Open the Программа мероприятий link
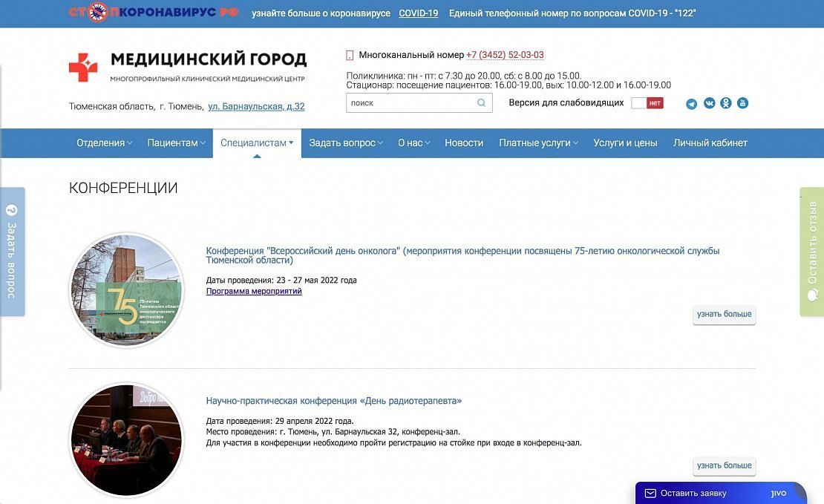 coord(254,292)
